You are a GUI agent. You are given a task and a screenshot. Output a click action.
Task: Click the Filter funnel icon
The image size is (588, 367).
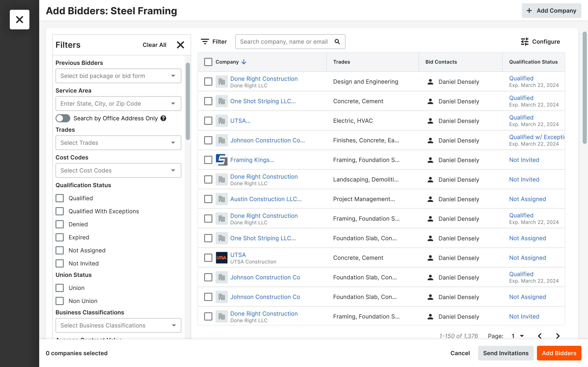205,42
